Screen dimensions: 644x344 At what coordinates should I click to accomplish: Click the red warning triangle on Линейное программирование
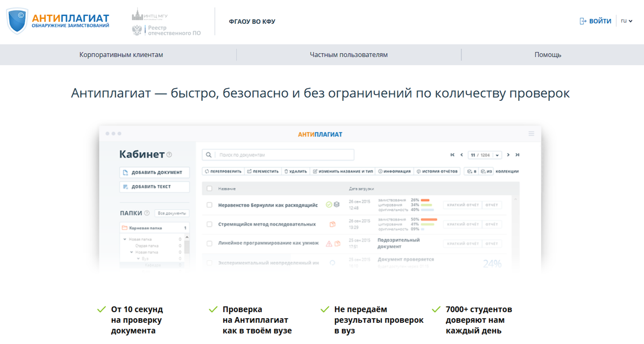click(x=329, y=244)
